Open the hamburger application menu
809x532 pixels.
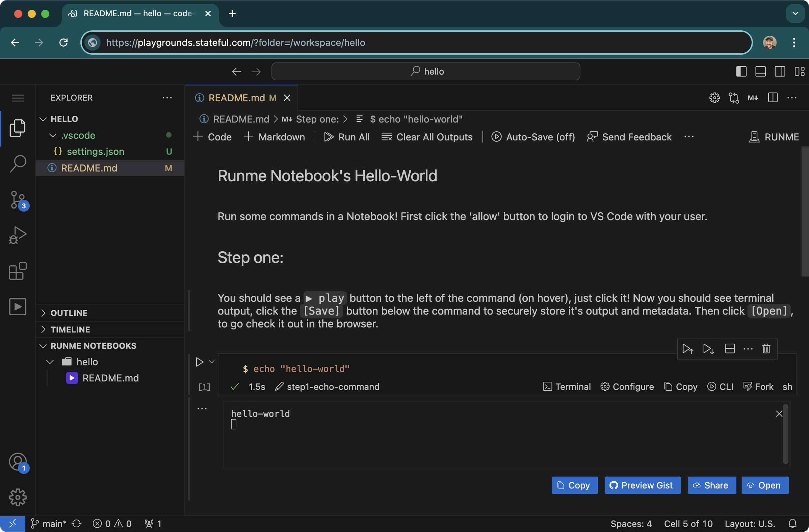(x=18, y=98)
